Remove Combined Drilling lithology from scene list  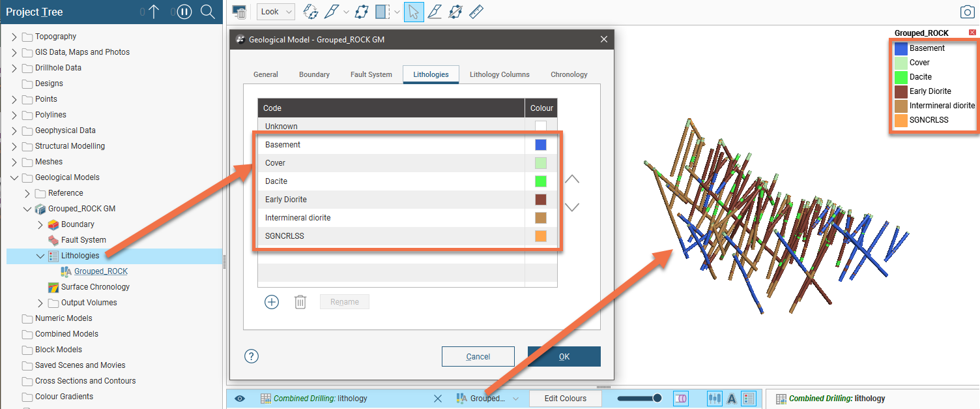(438, 399)
